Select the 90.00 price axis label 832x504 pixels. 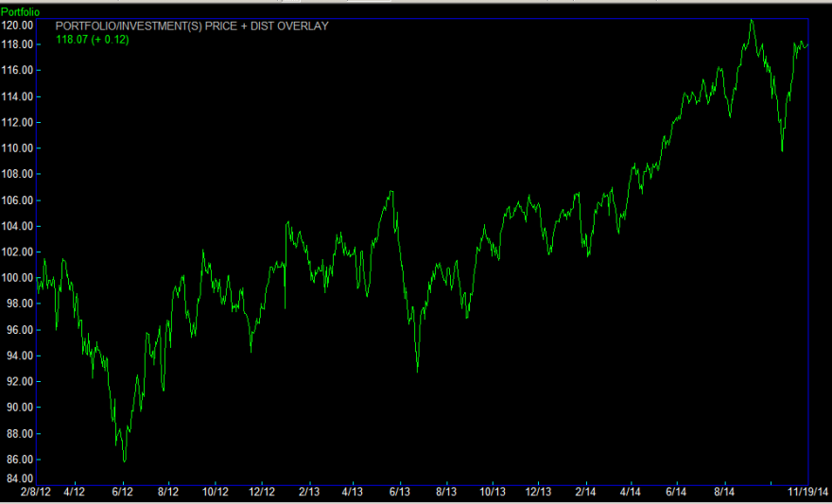pos(20,408)
